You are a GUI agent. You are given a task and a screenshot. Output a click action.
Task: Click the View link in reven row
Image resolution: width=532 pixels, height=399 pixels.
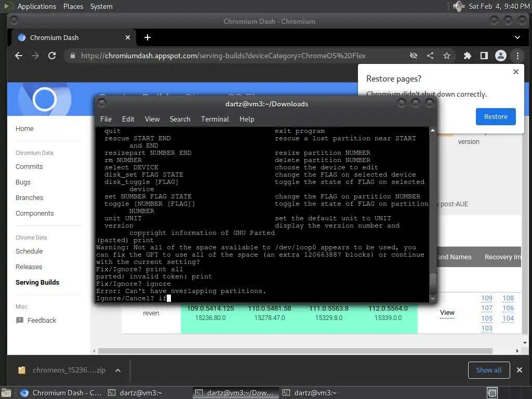coord(447,312)
